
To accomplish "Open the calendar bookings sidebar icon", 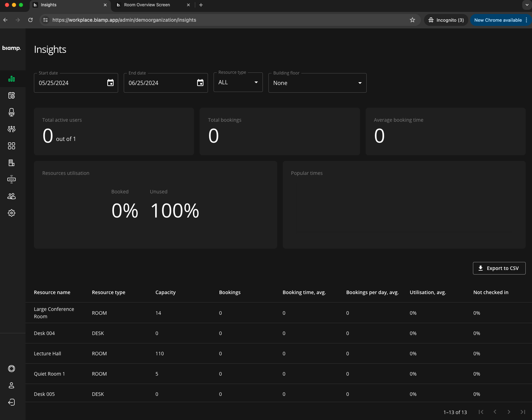I will coord(12,95).
